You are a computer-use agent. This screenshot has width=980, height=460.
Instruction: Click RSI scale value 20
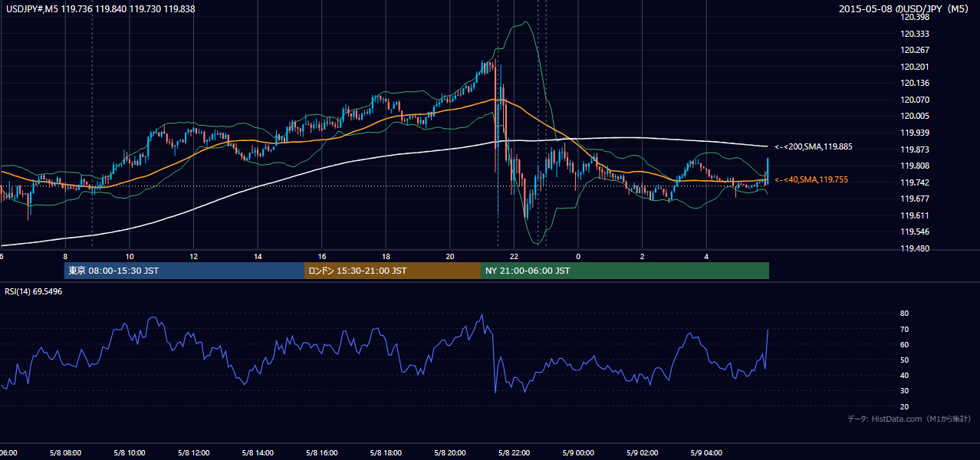[904, 406]
